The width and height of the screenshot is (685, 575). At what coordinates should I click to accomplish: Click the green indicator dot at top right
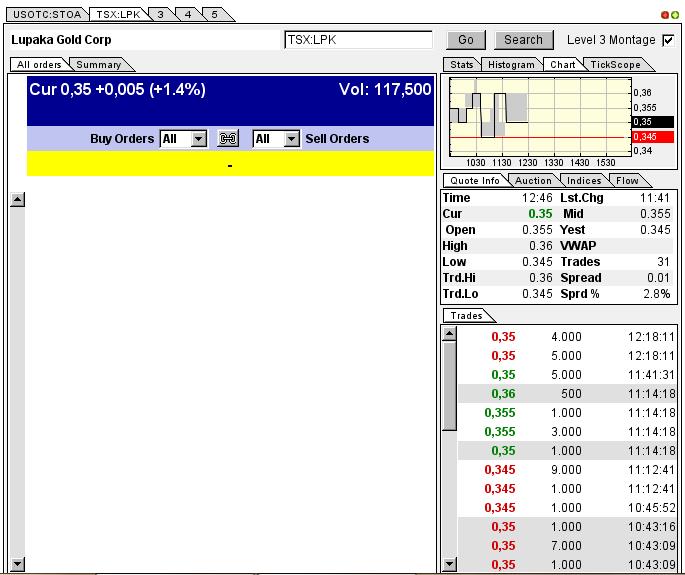(x=675, y=15)
